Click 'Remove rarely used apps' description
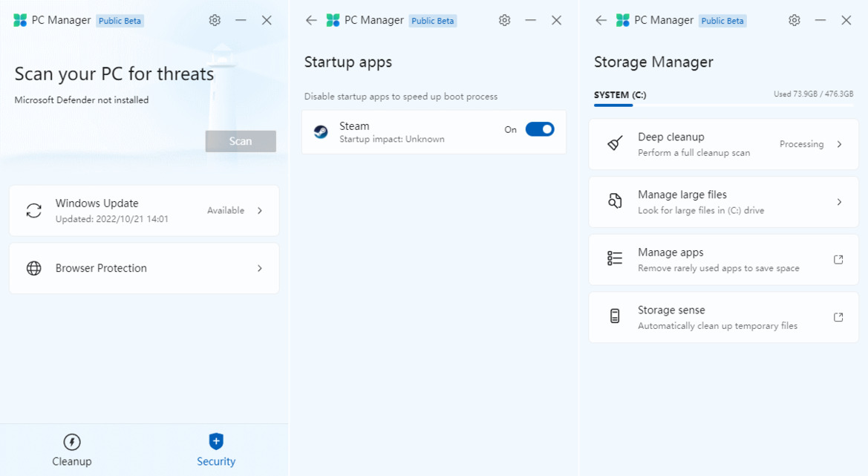The width and height of the screenshot is (868, 476). pos(719,268)
